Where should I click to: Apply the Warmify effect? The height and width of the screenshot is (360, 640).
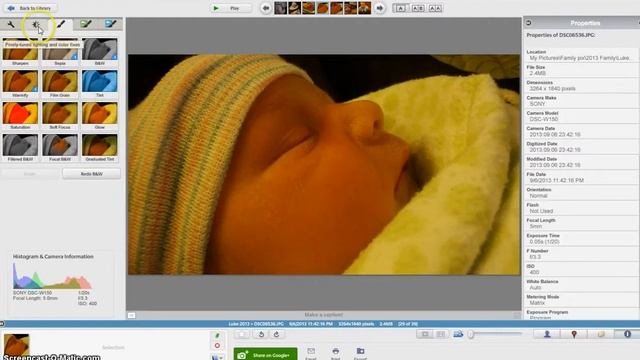[x=20, y=84]
